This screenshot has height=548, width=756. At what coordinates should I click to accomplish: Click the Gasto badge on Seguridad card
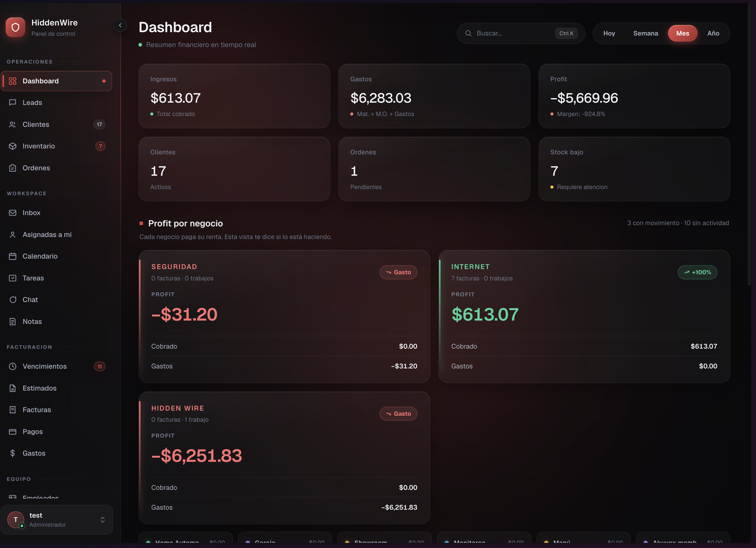(x=398, y=272)
